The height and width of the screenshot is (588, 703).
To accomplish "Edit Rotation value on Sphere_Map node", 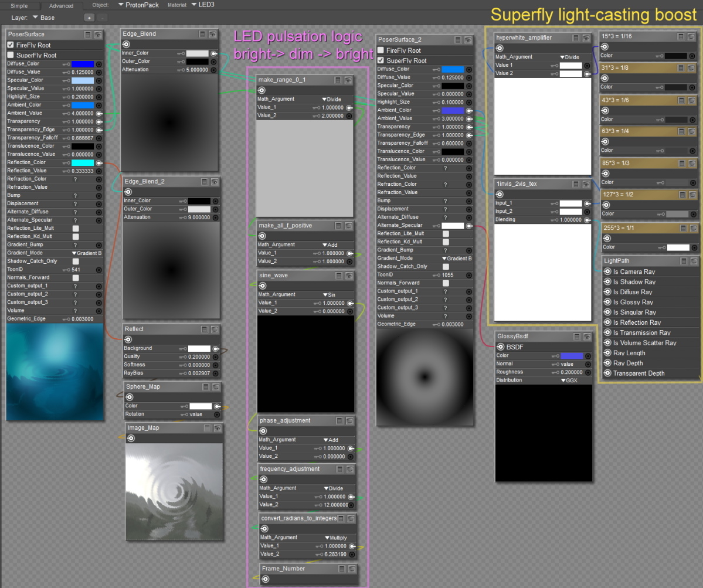I will point(196,414).
